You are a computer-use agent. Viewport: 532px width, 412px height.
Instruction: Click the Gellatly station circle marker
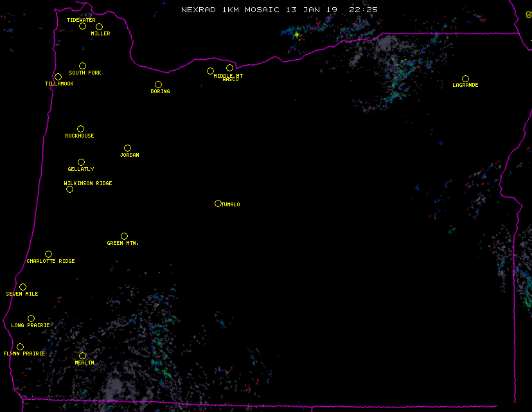(x=81, y=162)
